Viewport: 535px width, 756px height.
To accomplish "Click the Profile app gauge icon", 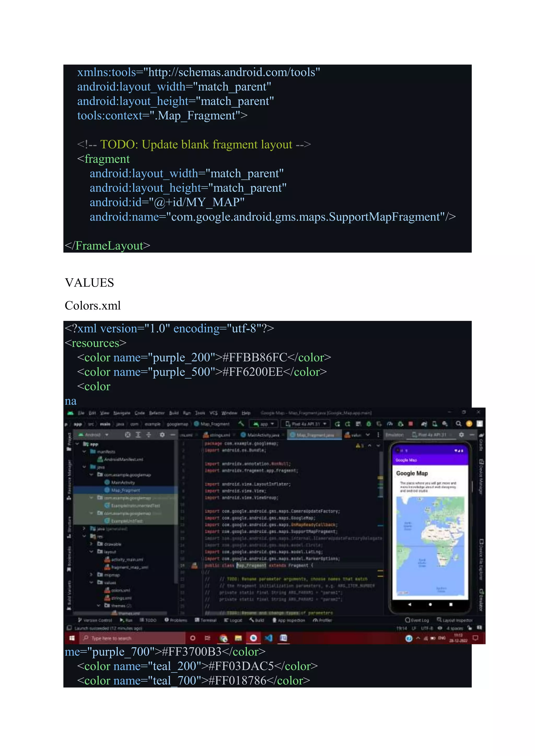I will (390, 424).
